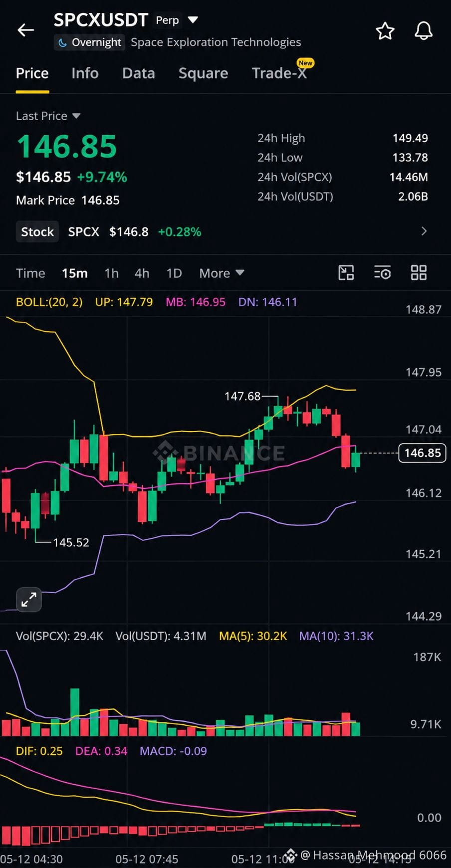The width and height of the screenshot is (451, 868).
Task: Switch to the Square tab
Action: click(x=203, y=73)
